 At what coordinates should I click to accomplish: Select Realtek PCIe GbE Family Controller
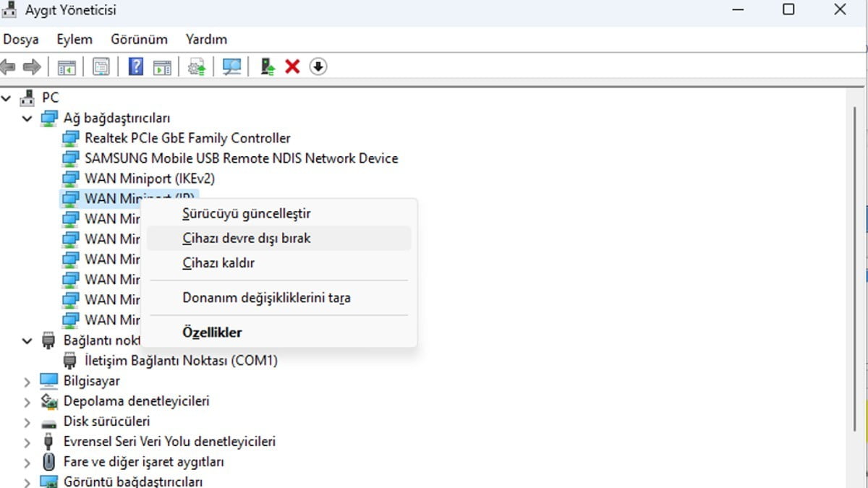(187, 138)
